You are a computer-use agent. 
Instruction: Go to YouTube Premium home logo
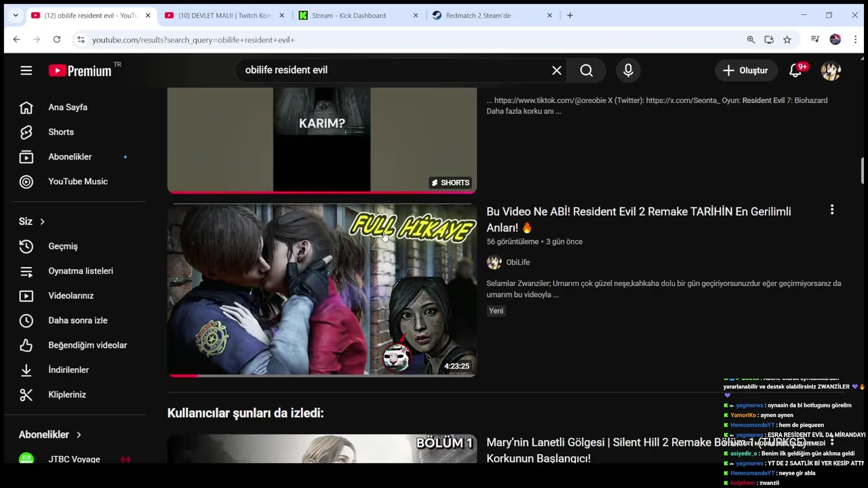tap(80, 70)
